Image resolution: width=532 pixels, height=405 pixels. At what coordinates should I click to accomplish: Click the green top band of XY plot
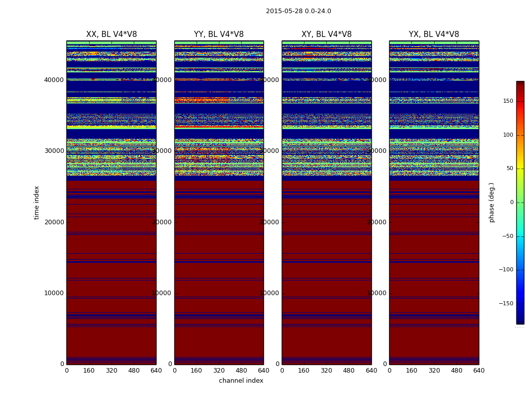tap(326, 43)
